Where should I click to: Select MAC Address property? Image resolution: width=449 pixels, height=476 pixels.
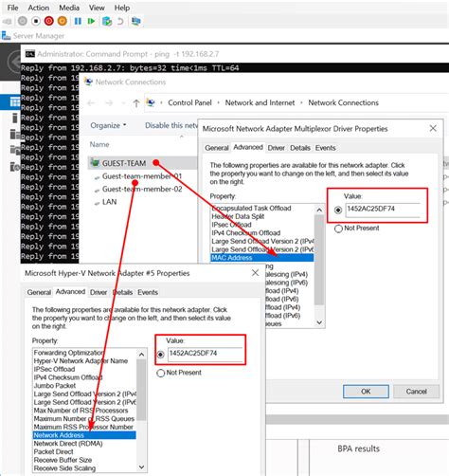(262, 258)
